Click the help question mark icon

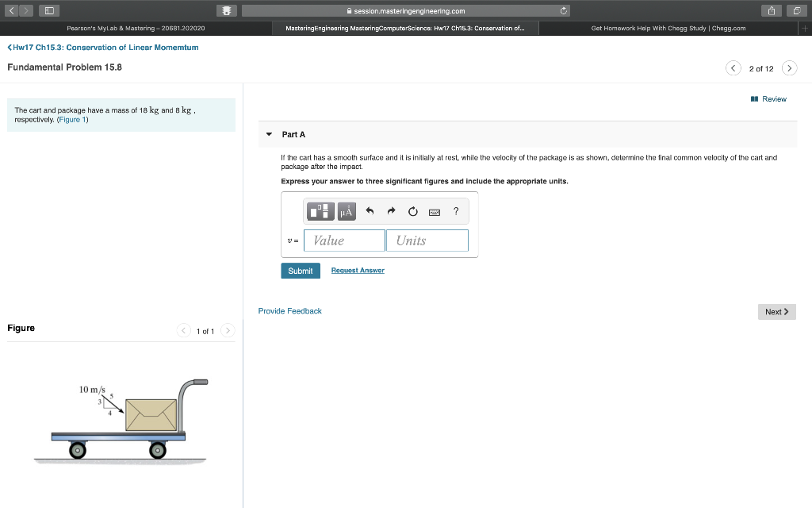(x=455, y=211)
